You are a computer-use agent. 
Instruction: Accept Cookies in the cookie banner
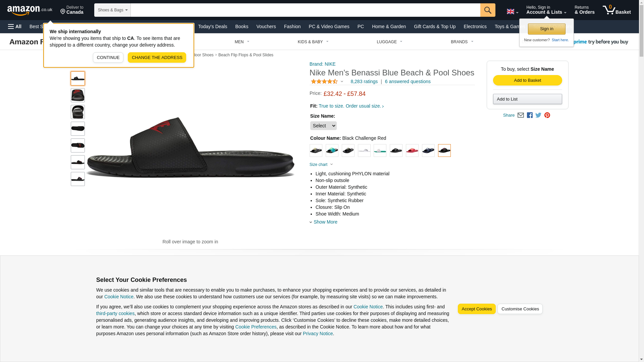pyautogui.click(x=476, y=309)
